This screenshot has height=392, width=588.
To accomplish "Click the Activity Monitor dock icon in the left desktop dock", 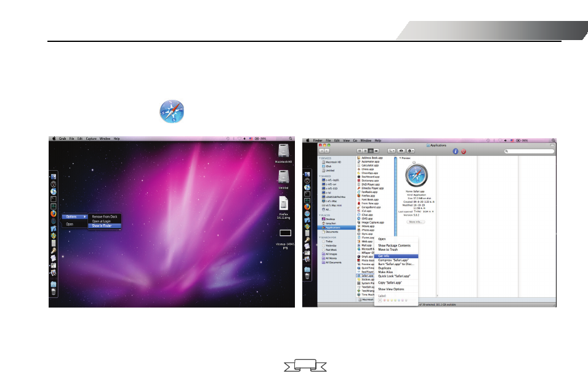I will coord(54,206).
